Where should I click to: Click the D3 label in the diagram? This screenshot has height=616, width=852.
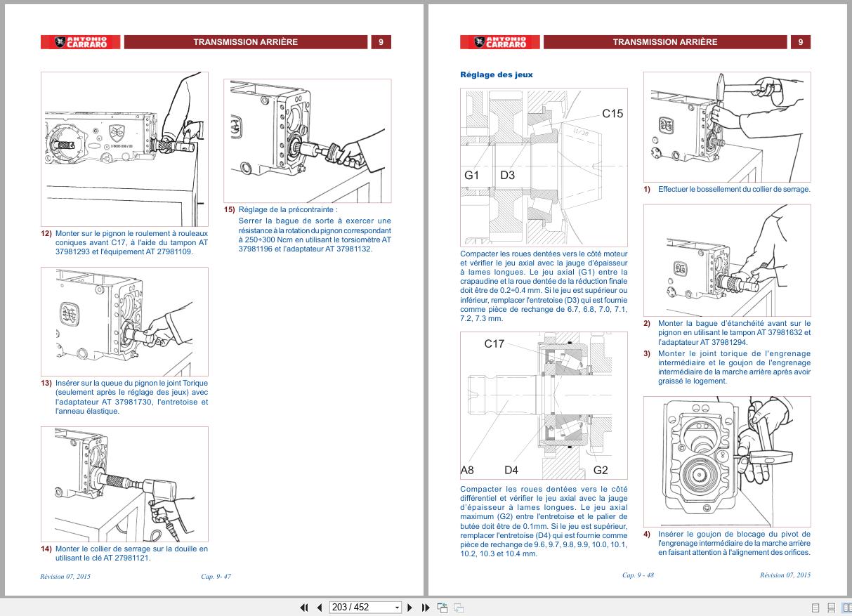[507, 176]
